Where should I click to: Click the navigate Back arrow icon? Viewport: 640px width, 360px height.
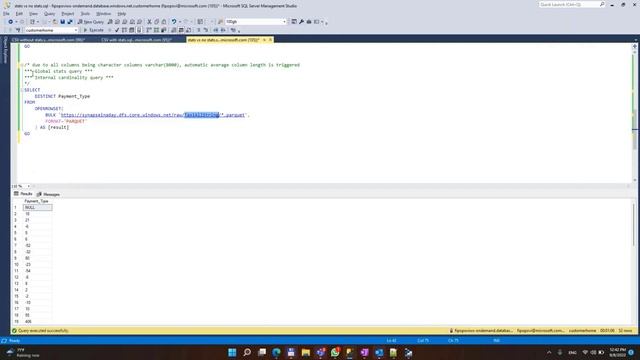pyautogui.click(x=11, y=22)
